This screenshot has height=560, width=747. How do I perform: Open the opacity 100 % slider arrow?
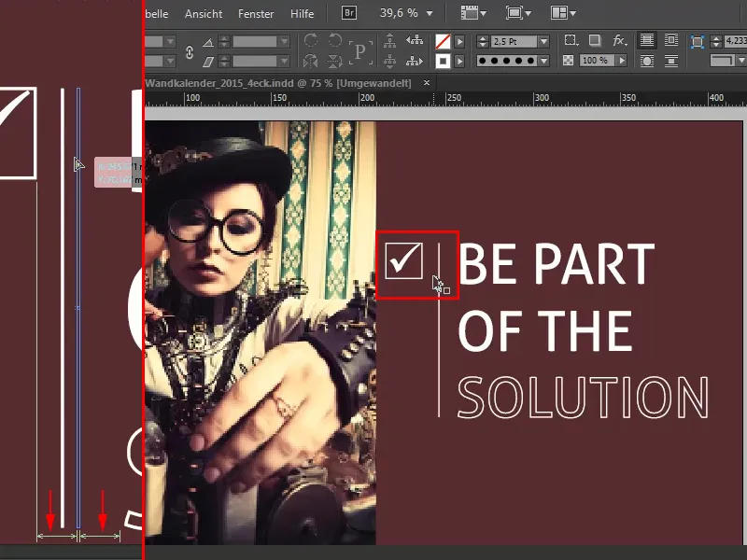(x=622, y=61)
